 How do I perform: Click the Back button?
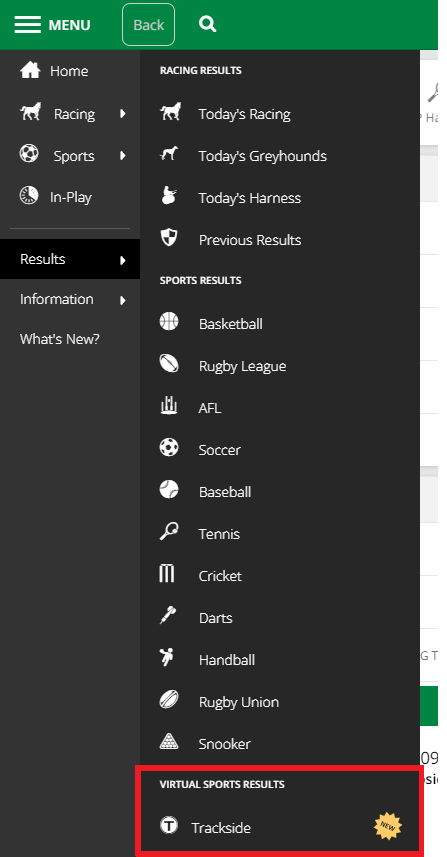[x=149, y=25]
